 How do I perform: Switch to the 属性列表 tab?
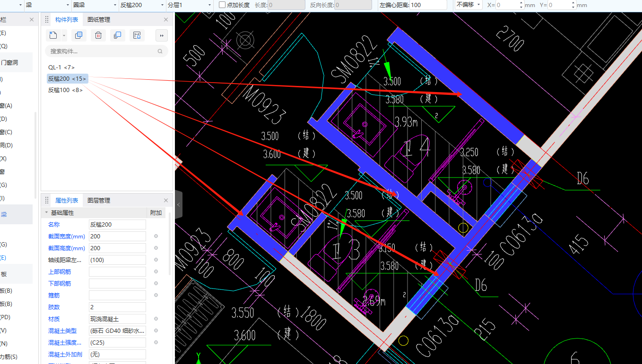click(67, 201)
